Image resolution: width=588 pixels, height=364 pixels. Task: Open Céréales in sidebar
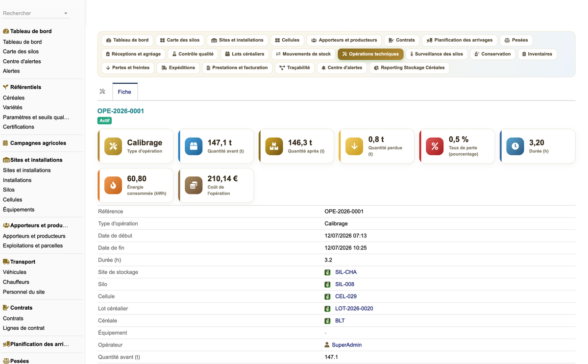point(14,98)
